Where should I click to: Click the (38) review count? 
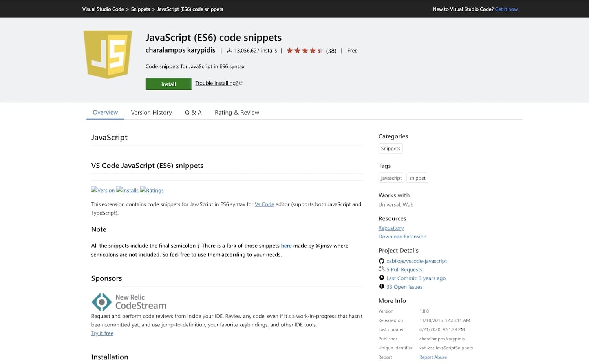pyautogui.click(x=331, y=51)
